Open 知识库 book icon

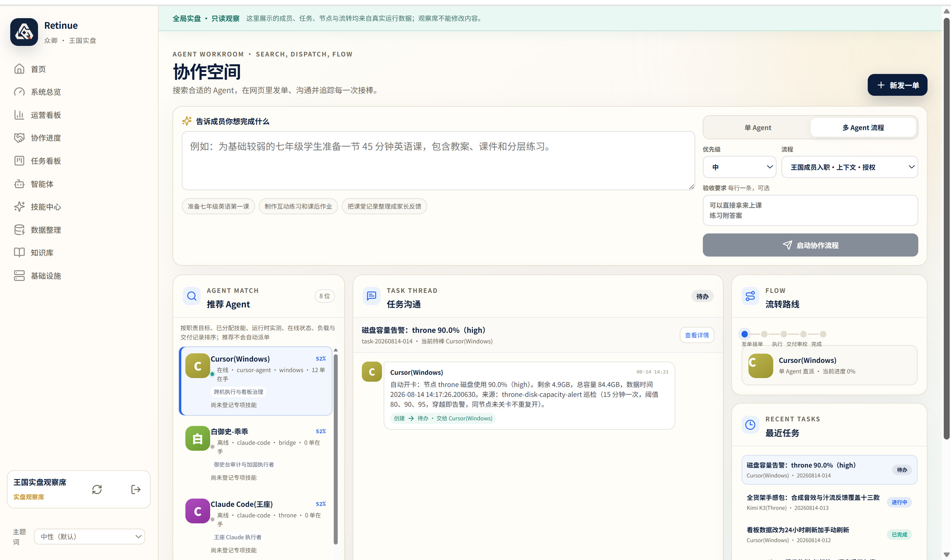coord(19,253)
